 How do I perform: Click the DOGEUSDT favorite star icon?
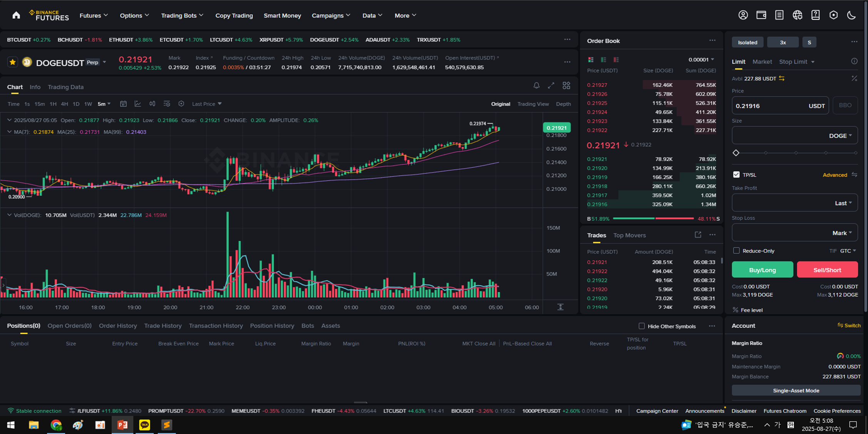[x=13, y=62]
